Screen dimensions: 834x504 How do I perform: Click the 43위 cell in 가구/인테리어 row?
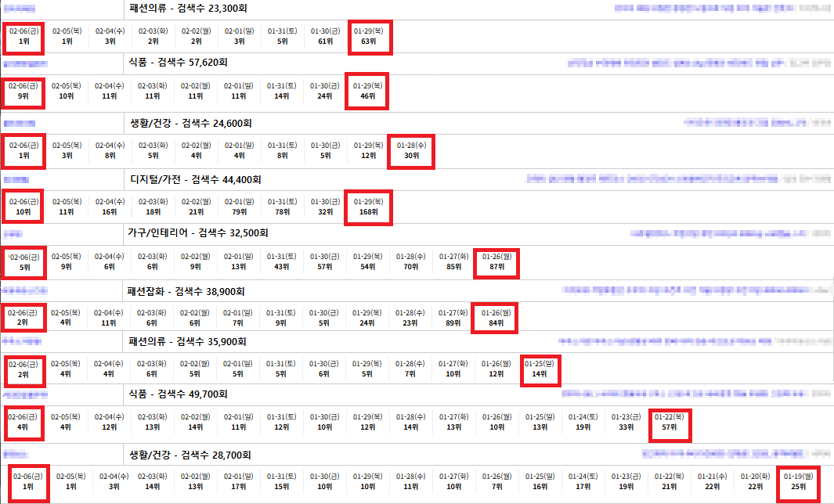pyautogui.click(x=282, y=266)
